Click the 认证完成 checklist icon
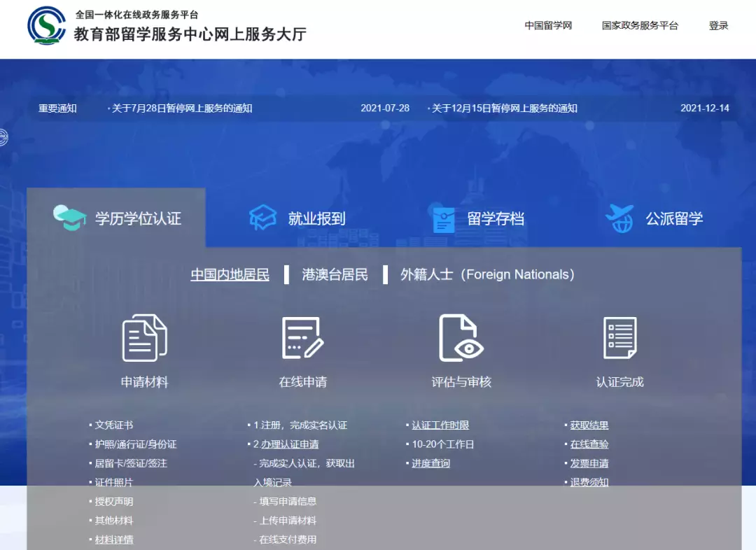Image resolution: width=756 pixels, height=550 pixels. point(619,338)
